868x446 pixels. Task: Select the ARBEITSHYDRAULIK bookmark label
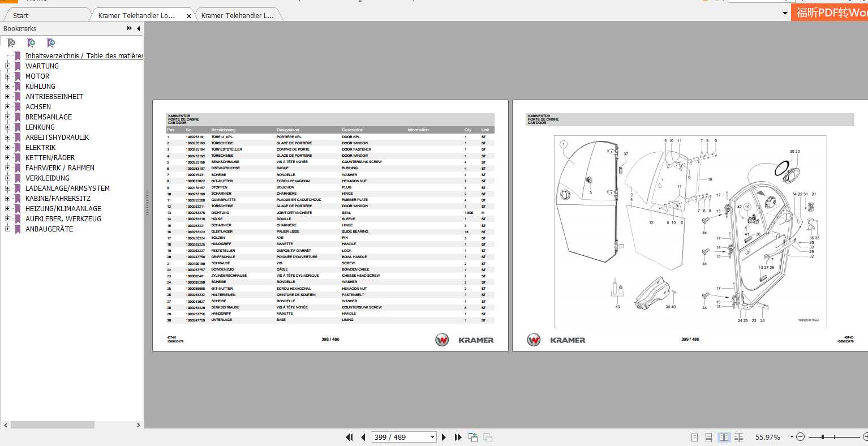[57, 137]
